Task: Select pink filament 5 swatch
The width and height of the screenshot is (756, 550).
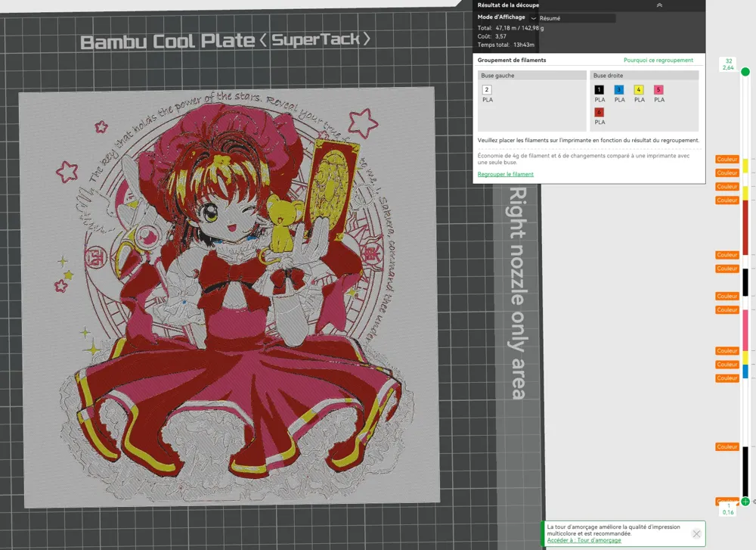Action: pos(658,90)
